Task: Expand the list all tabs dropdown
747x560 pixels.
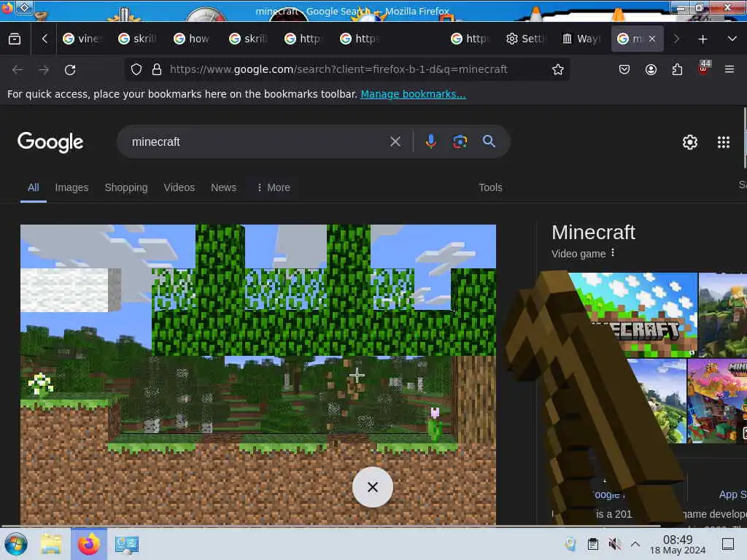Action: tap(732, 39)
